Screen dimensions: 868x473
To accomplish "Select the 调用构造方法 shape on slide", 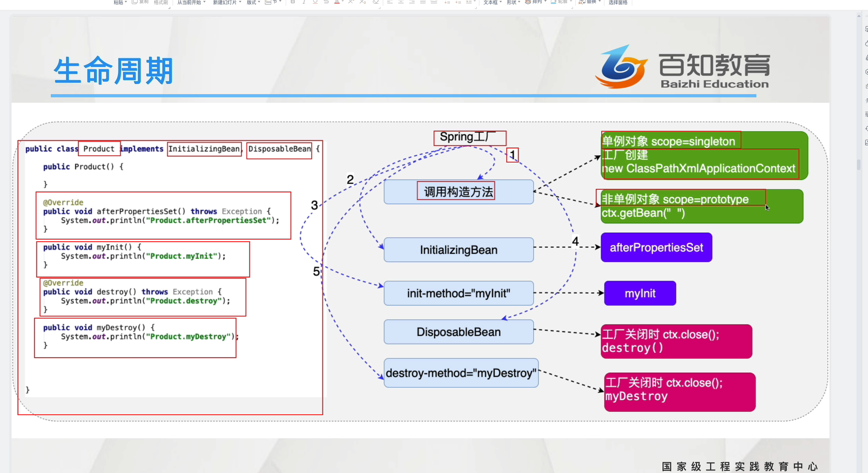I will (458, 192).
